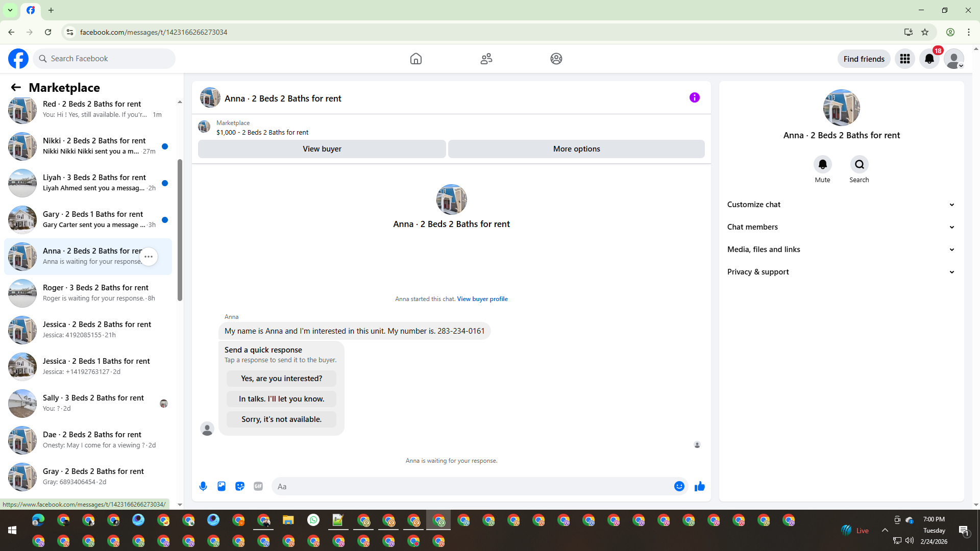Image resolution: width=980 pixels, height=551 pixels.
Task: Go to Facebook Home tab
Action: (416, 59)
